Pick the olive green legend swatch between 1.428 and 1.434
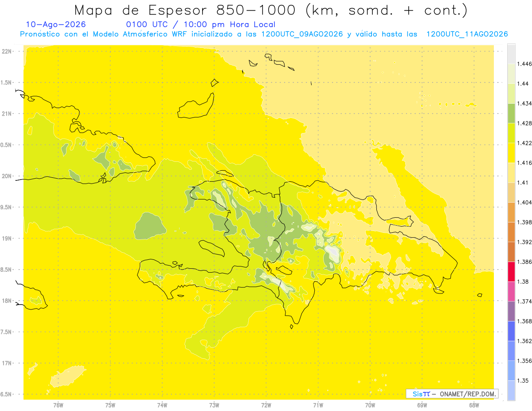 click(x=511, y=114)
